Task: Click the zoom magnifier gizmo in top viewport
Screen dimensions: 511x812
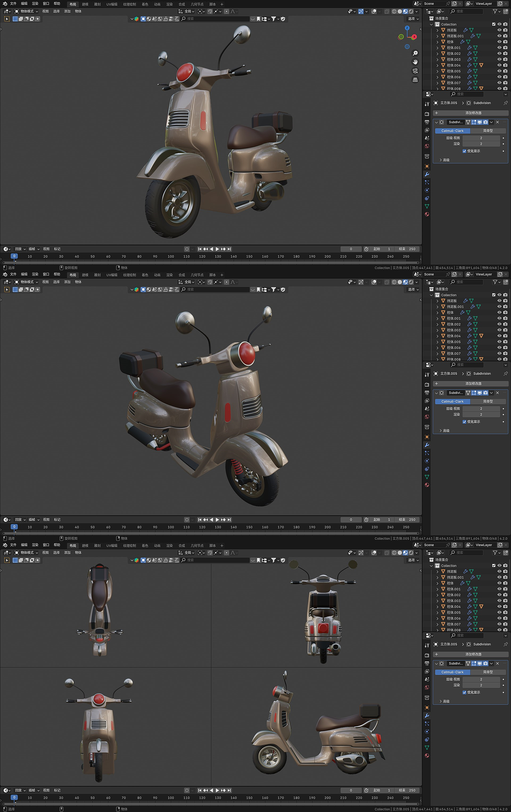Action: click(x=415, y=53)
